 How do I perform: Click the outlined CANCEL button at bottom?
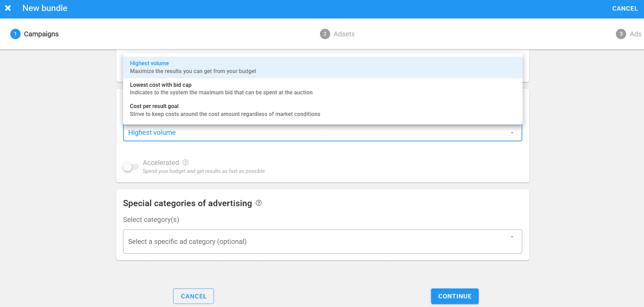tap(193, 296)
